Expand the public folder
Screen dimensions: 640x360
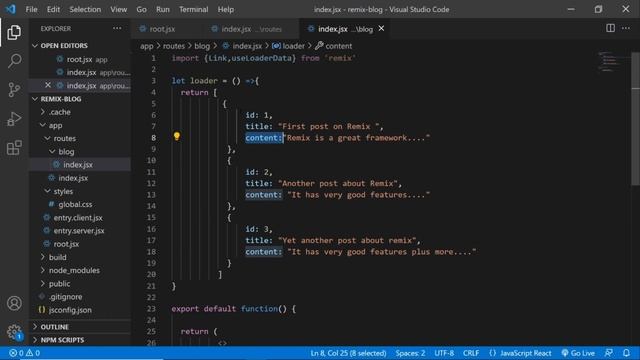pyautogui.click(x=80, y=283)
